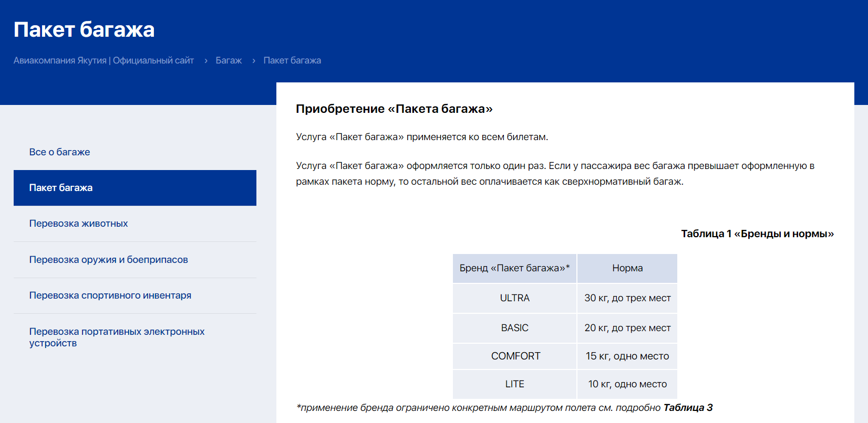Click the Норма column header
The image size is (868, 423).
[x=627, y=268]
